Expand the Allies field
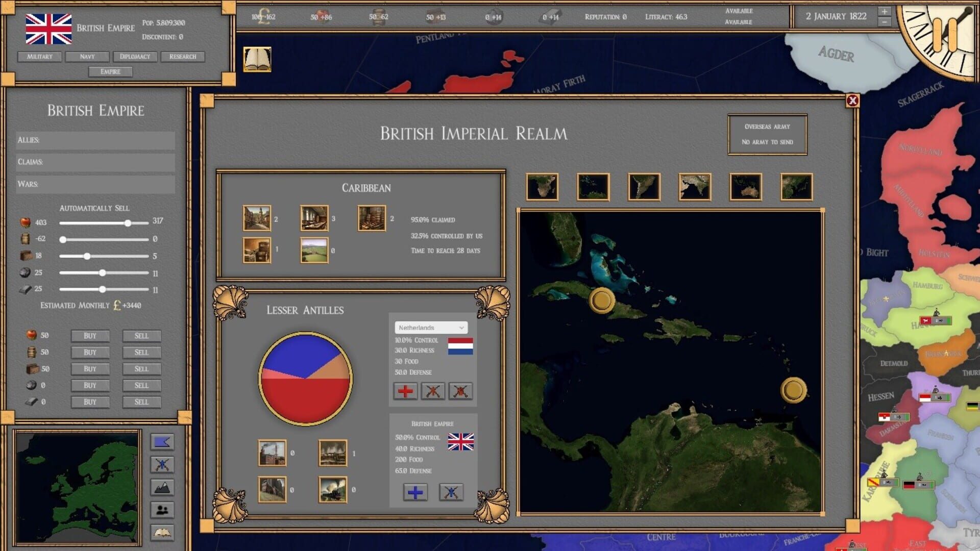This screenshot has height=551, width=980. coord(95,140)
